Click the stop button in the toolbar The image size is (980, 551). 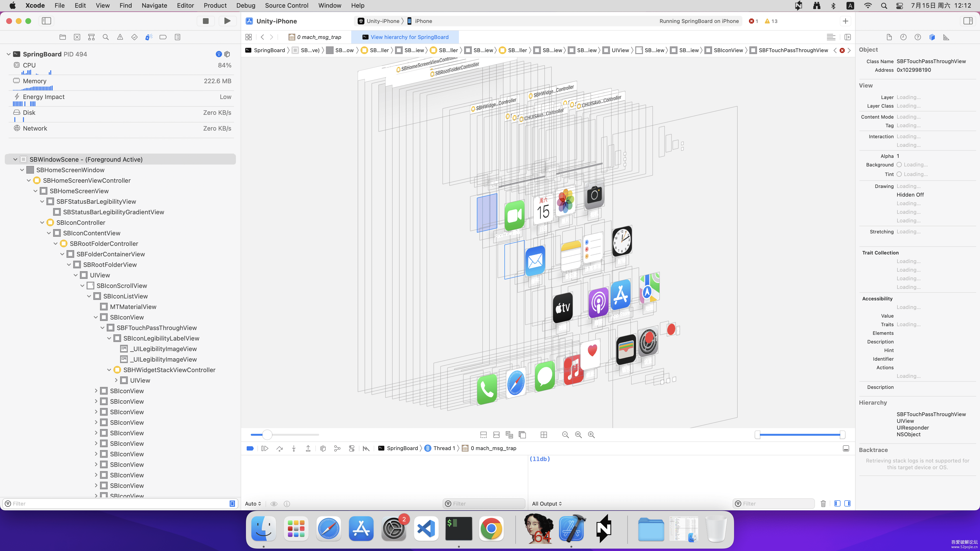206,21
